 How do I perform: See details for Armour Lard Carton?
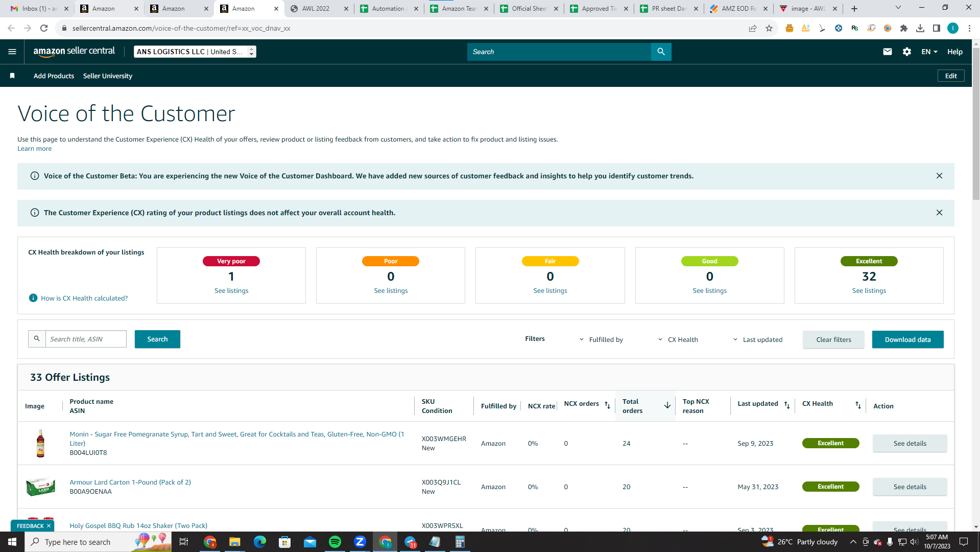tap(910, 487)
